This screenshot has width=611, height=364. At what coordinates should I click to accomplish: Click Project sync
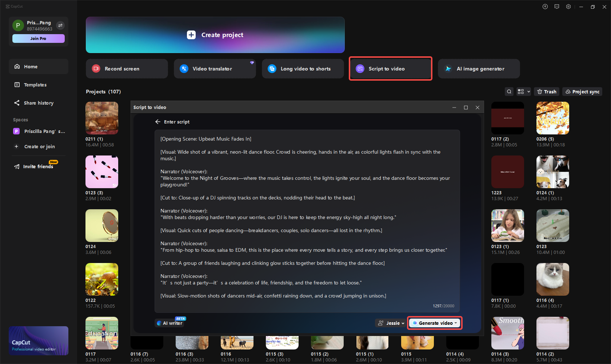[582, 92]
